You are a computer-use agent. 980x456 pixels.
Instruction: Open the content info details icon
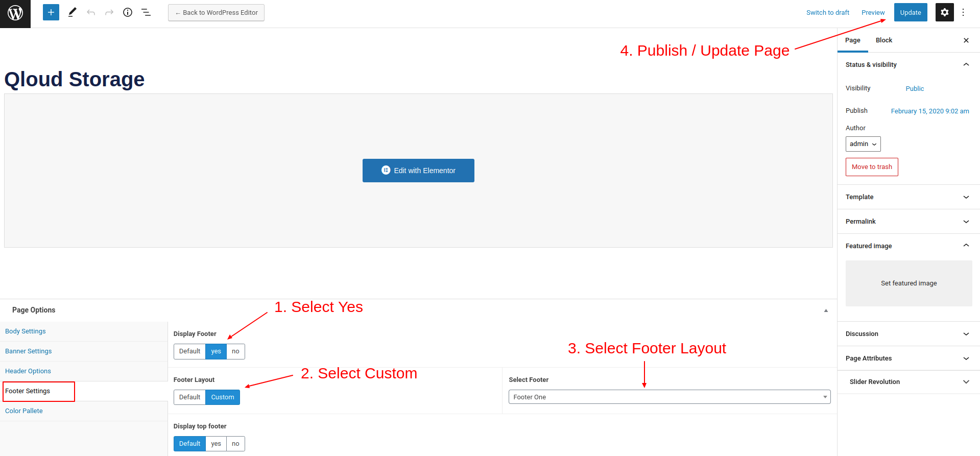coord(128,12)
